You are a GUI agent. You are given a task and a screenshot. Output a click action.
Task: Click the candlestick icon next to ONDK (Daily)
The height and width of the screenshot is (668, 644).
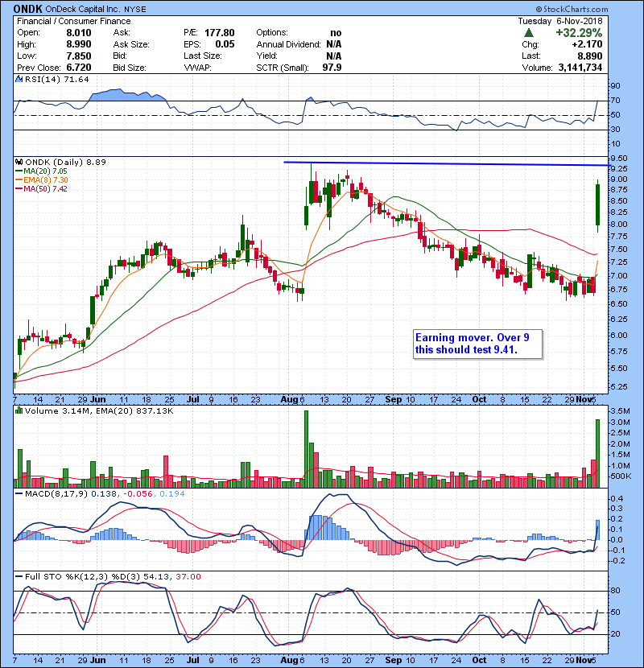19,162
